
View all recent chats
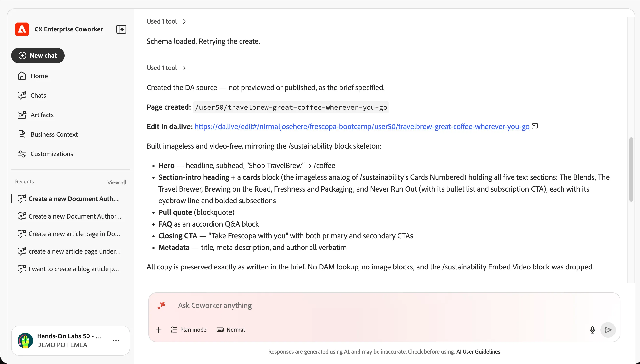(x=117, y=182)
